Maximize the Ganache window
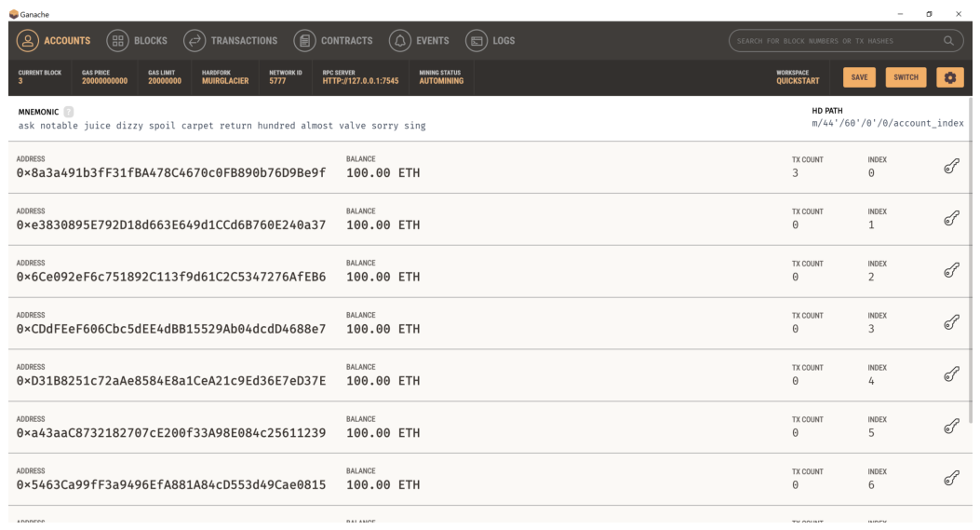The width and height of the screenshot is (980, 530). (x=930, y=14)
